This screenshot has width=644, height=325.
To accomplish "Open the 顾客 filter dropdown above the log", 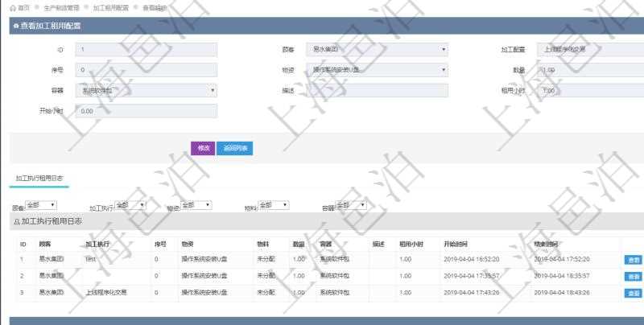I will coord(40,205).
